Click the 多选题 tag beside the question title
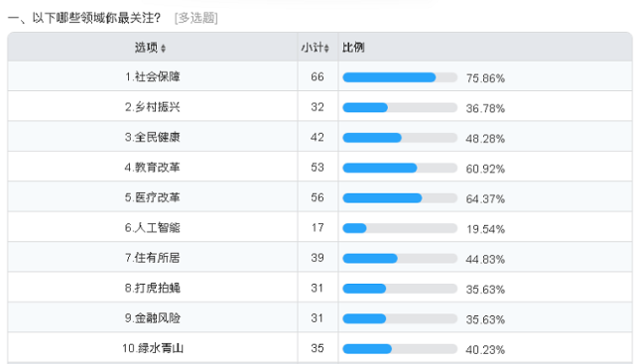This screenshot has width=635, height=364. pyautogui.click(x=196, y=18)
